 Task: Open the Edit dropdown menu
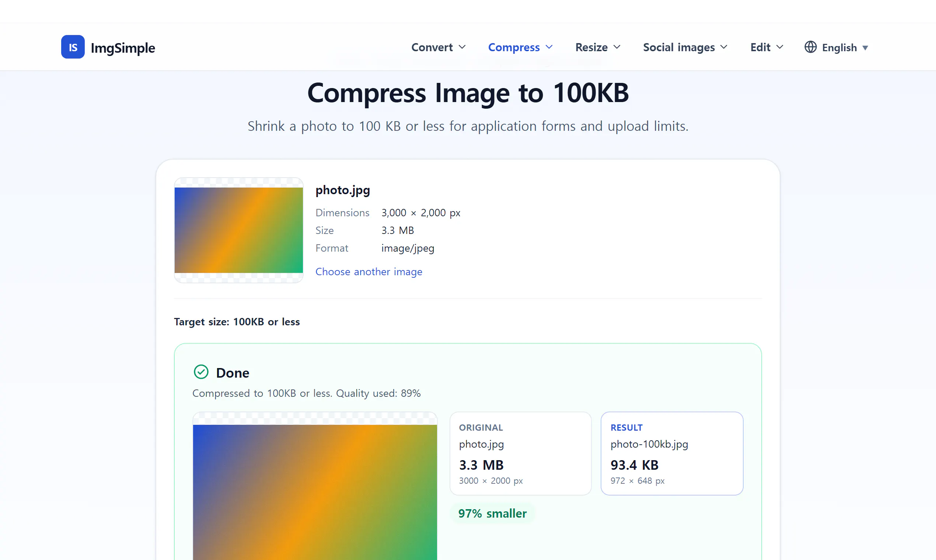[766, 47]
